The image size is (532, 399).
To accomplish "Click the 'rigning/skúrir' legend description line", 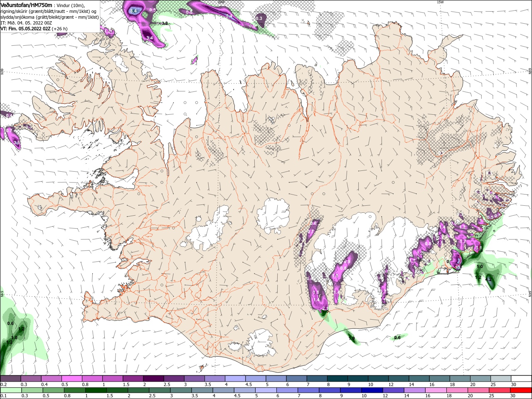I will (49, 11).
